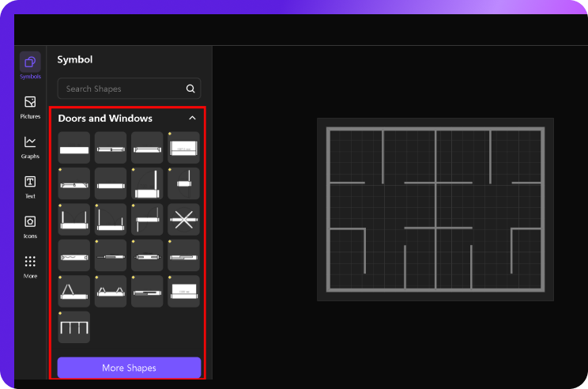Select the window symbol with small circles
Viewport: 588px width, 389px height.
pyautogui.click(x=74, y=183)
